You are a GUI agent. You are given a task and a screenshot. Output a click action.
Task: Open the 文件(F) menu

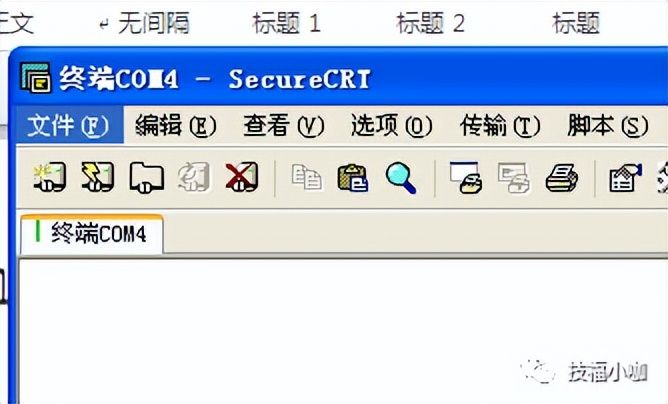pyautogui.click(x=69, y=125)
